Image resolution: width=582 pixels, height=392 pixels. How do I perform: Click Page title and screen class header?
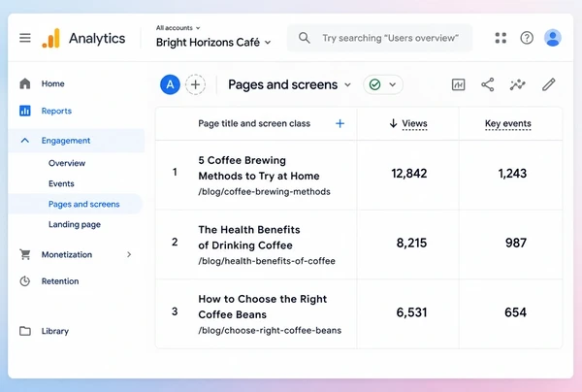pos(254,123)
